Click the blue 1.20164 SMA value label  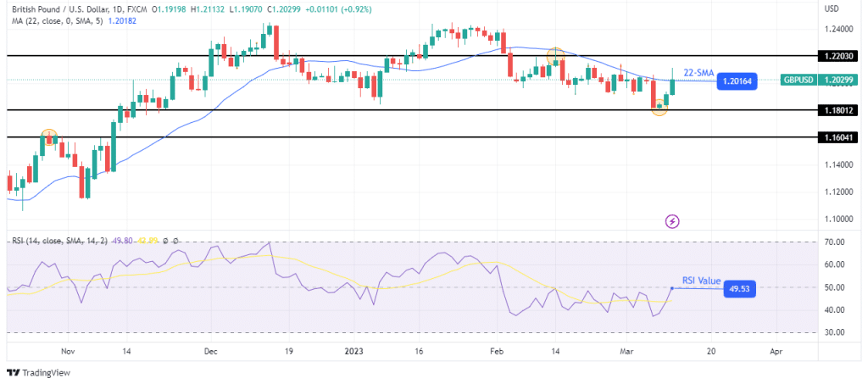point(737,82)
